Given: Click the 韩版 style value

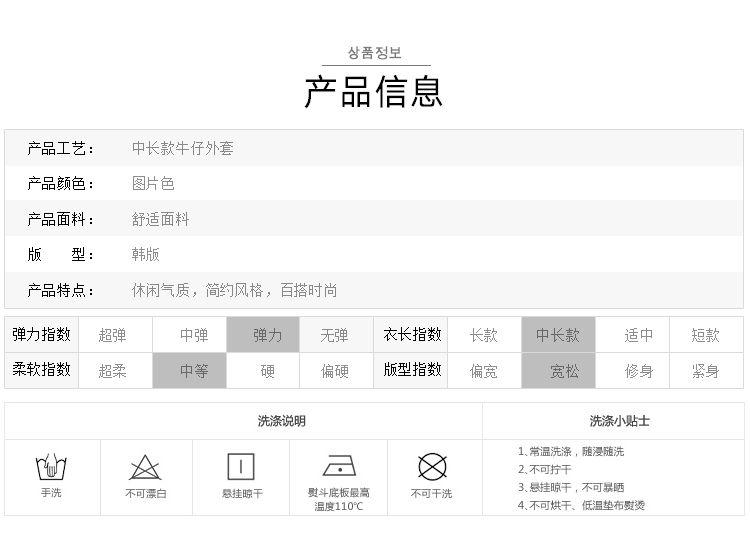Looking at the screenshot, I should tap(146, 254).
